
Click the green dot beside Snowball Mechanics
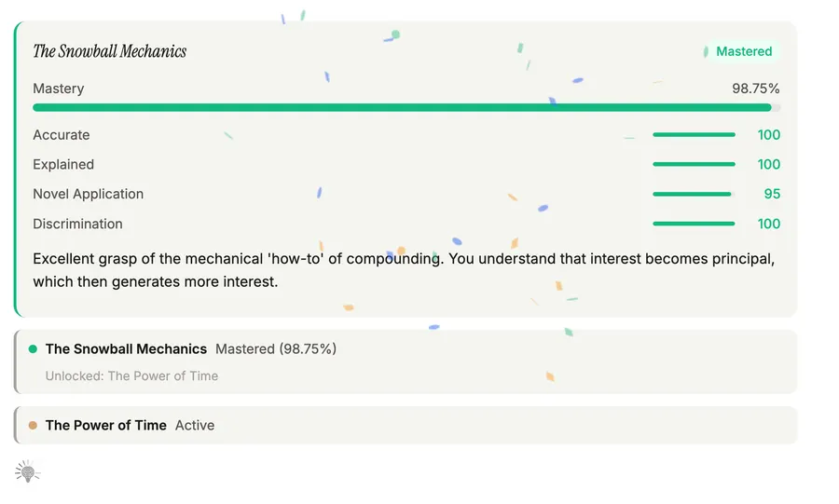pyautogui.click(x=33, y=349)
